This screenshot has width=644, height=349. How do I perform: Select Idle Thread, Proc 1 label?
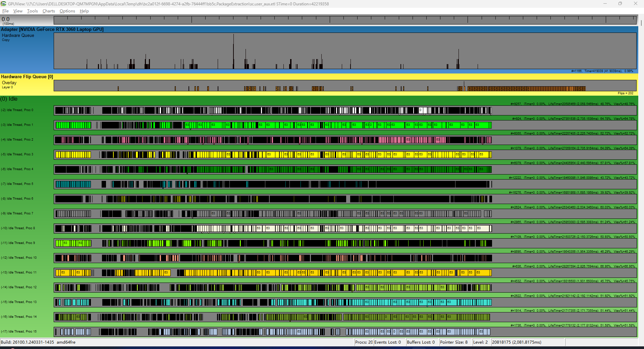click(x=17, y=125)
